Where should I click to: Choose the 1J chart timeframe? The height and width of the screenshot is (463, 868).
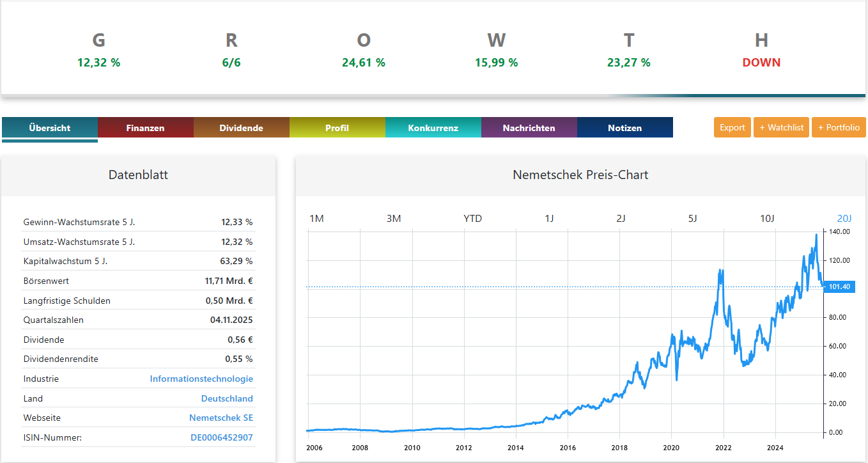549,219
